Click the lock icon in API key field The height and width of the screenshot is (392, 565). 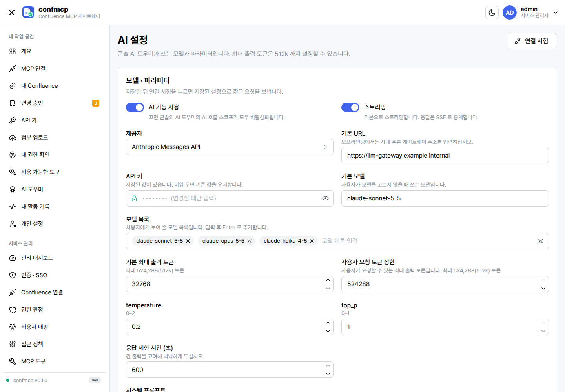(x=134, y=198)
